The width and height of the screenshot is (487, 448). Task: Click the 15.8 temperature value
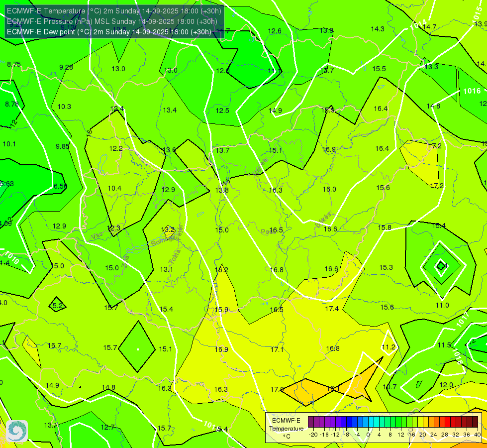(385, 227)
